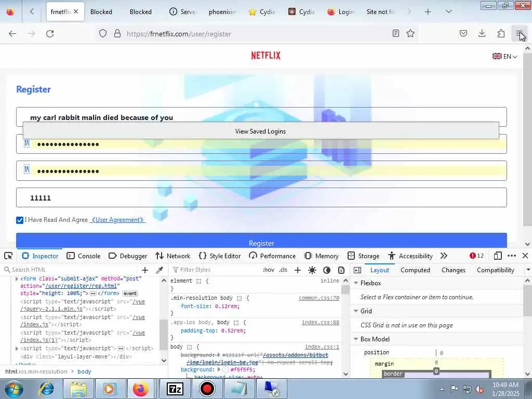Bookmark this page with the star icon

[x=410, y=33]
